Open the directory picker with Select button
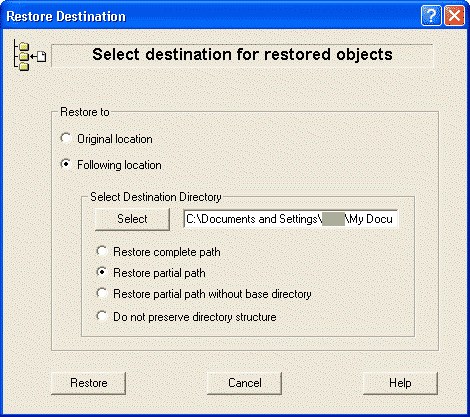The height and width of the screenshot is (417, 470). tap(132, 219)
